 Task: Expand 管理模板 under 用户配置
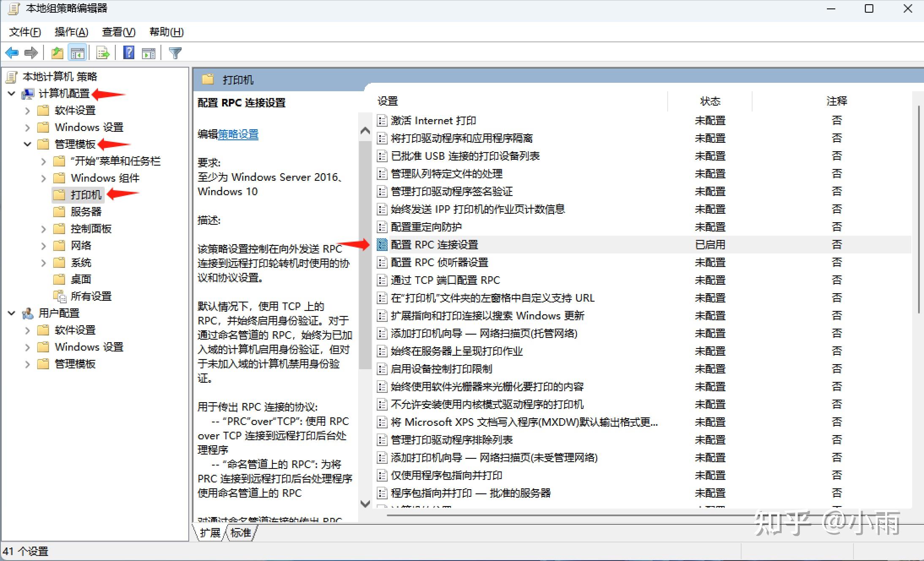[x=27, y=364]
